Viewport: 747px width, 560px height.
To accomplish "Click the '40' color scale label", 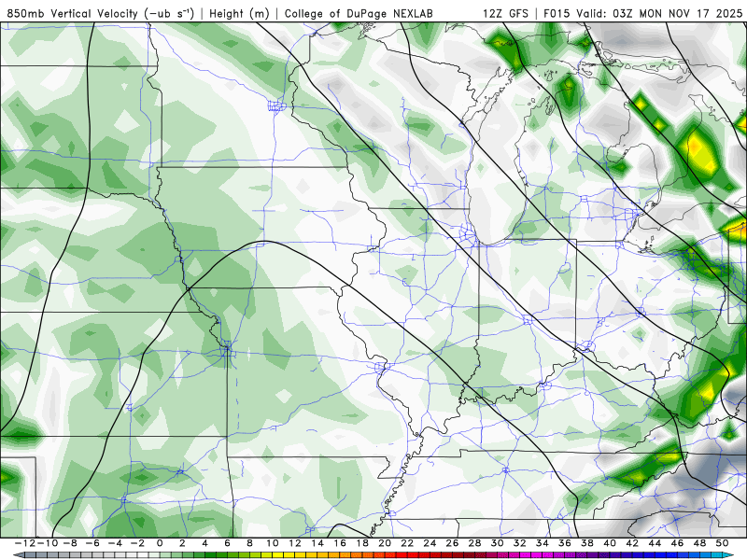I will 610,543.
